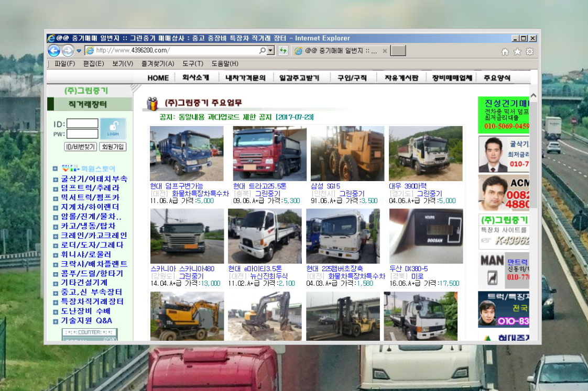
Task: Expand 덤프트럭/추레라 category
Action: click(x=55, y=189)
